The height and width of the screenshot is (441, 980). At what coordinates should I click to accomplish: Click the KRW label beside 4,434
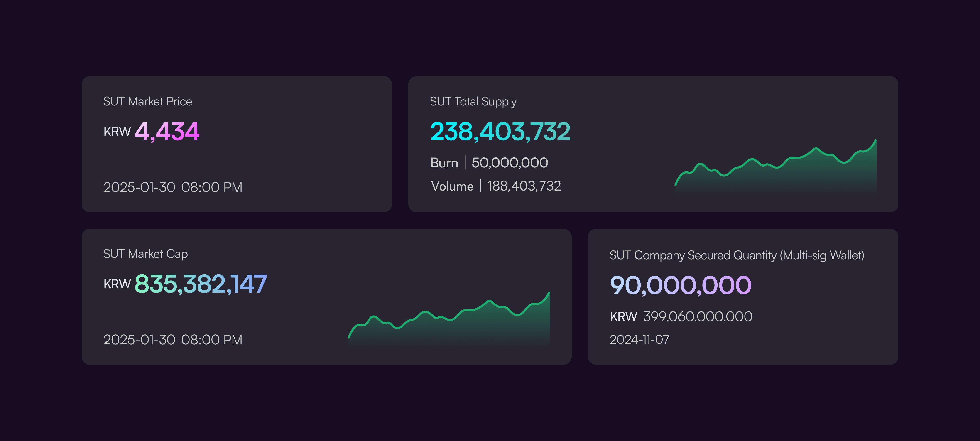tap(117, 132)
